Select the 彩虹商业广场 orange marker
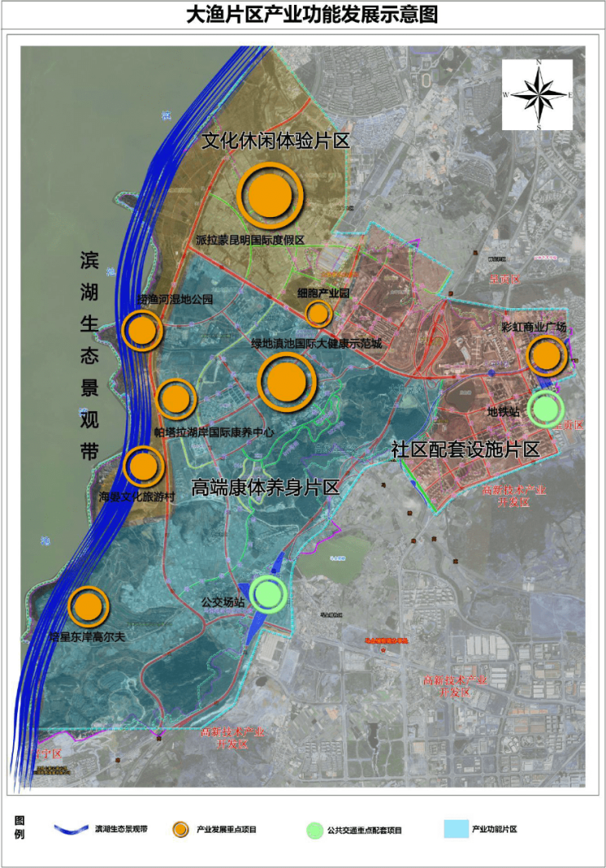The image size is (606, 868). click(x=546, y=355)
